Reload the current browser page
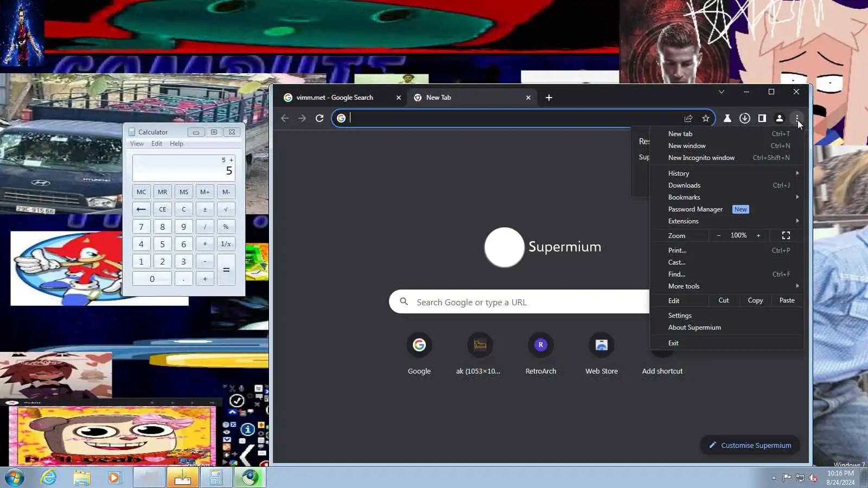 [320, 118]
